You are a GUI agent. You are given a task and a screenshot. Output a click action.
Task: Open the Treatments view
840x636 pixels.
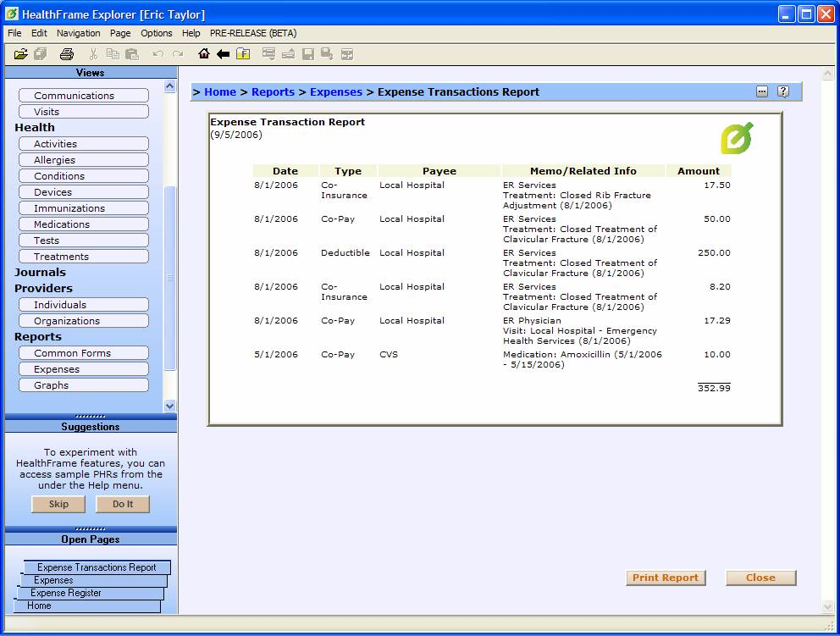click(x=84, y=256)
